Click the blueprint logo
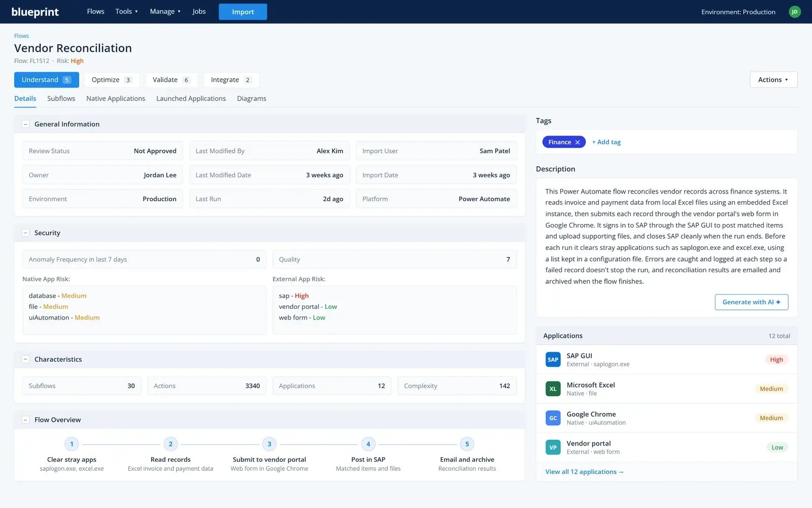The image size is (812, 508). click(35, 12)
